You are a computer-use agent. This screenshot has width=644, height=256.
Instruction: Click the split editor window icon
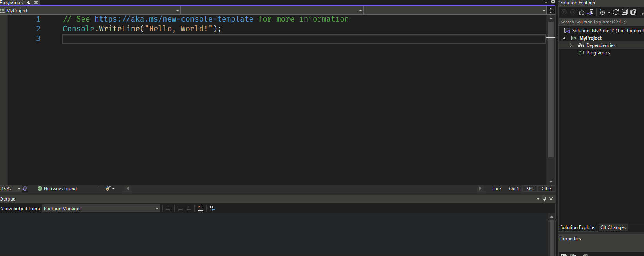(551, 11)
